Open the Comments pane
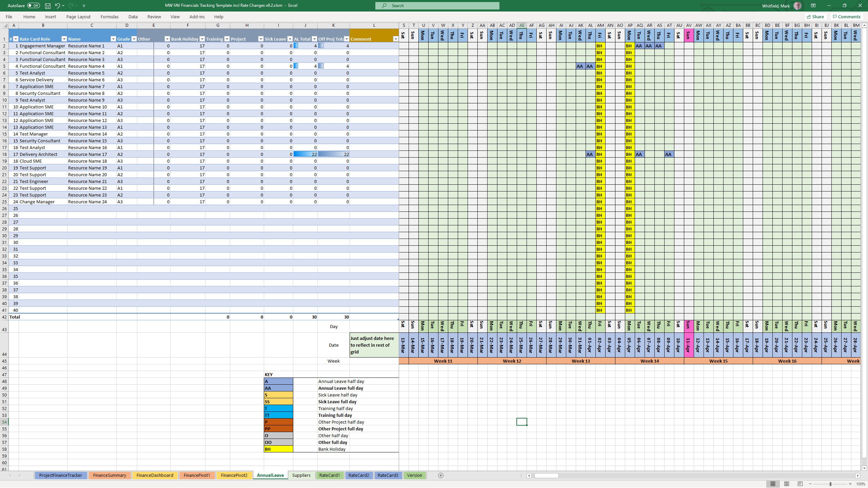Viewport: 868px width, 488px height. tap(846, 16)
